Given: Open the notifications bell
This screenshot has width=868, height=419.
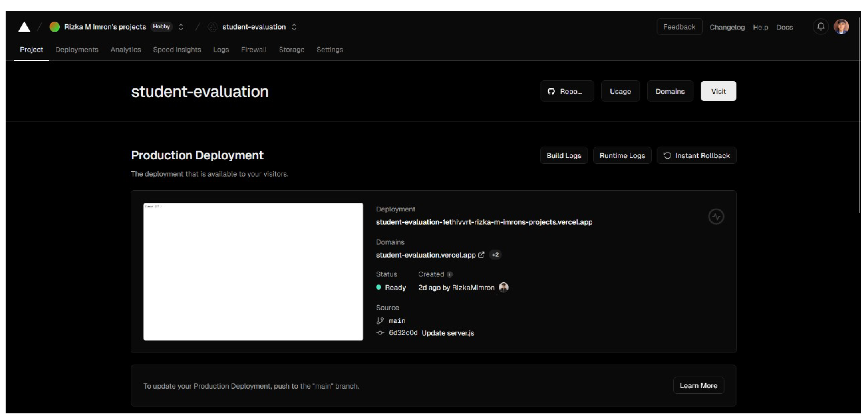Looking at the screenshot, I should [x=820, y=27].
